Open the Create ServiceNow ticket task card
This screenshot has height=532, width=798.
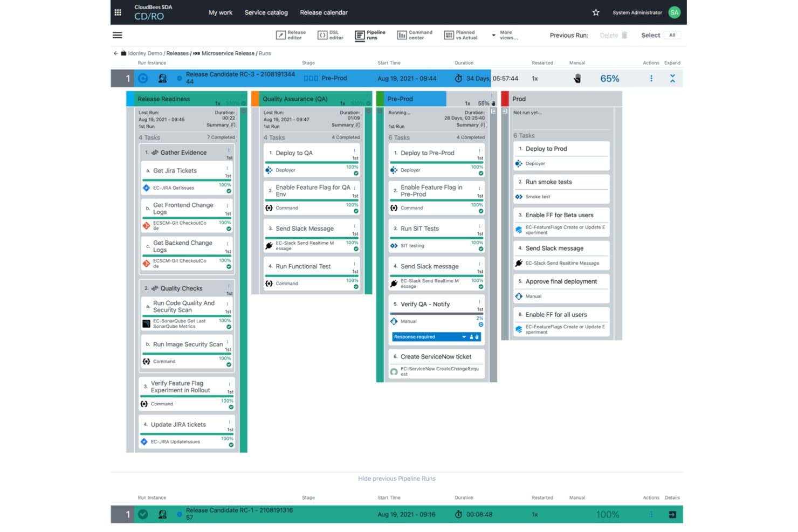(x=436, y=363)
